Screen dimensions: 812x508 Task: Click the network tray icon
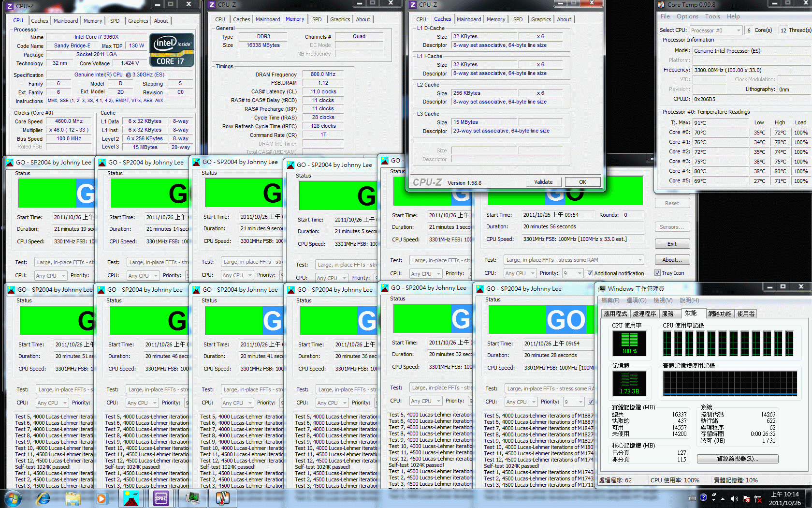(757, 498)
